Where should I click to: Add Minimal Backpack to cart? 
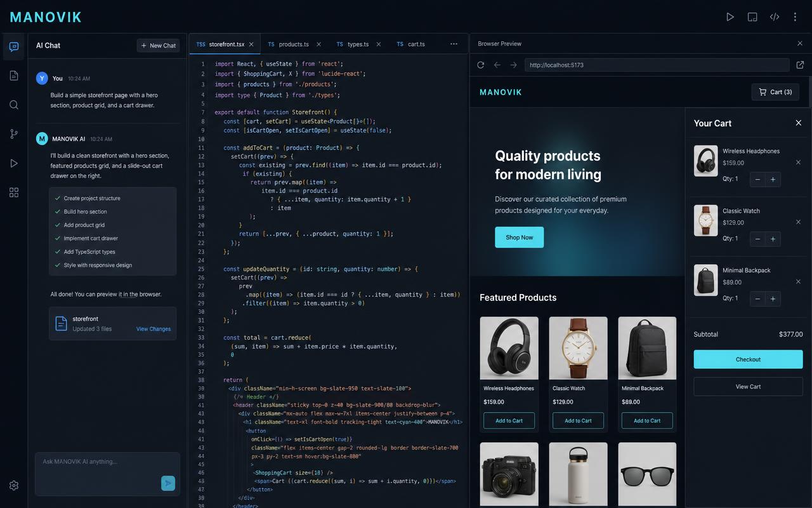tap(647, 420)
